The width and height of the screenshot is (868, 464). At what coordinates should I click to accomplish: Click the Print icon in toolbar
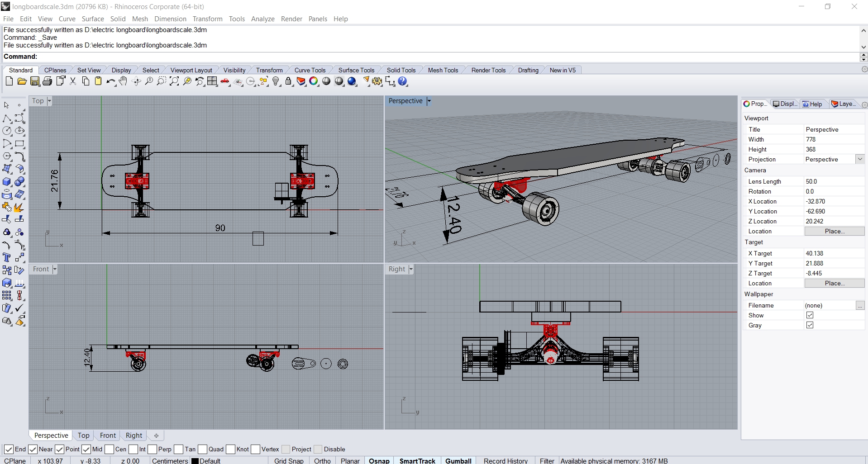(x=47, y=81)
